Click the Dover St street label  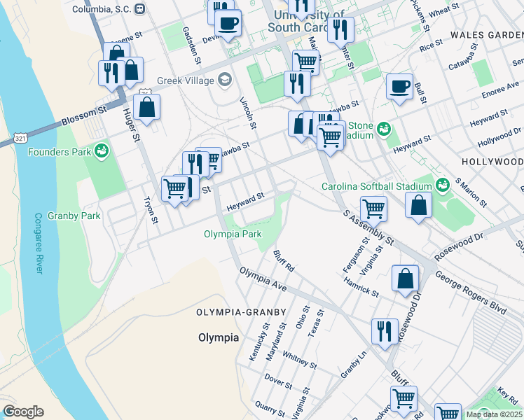click(278, 381)
